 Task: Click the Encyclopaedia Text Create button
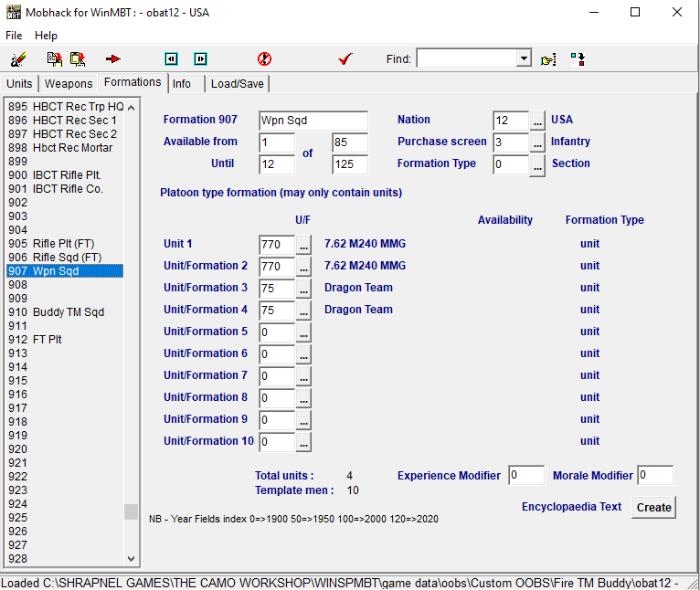click(x=653, y=508)
